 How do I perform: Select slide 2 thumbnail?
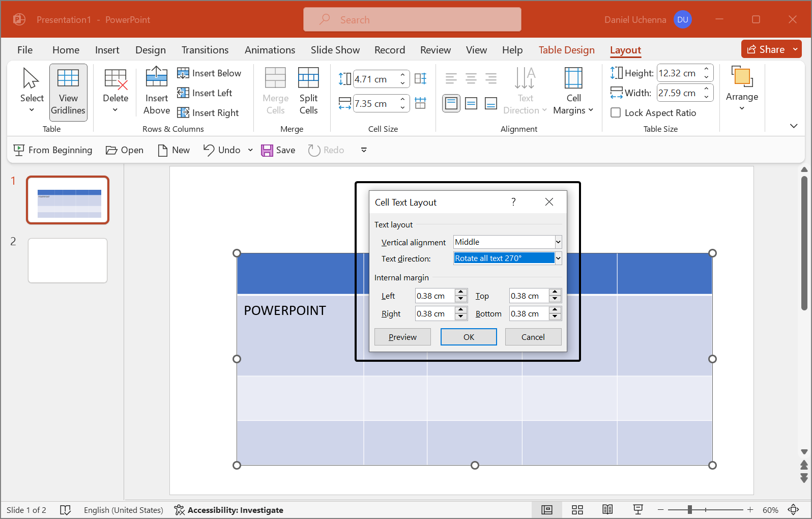[68, 261]
